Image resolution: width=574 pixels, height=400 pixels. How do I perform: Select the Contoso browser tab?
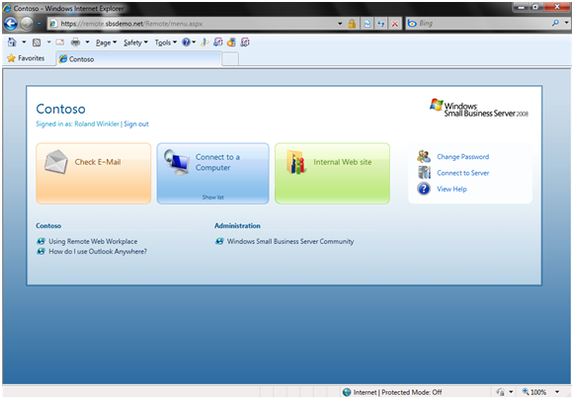139,59
